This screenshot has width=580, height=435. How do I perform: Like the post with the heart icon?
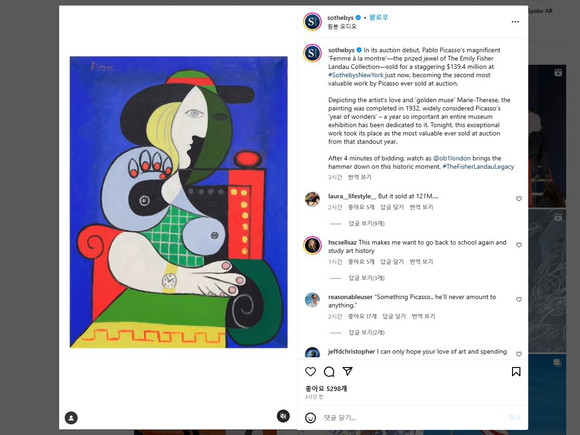[x=310, y=371]
